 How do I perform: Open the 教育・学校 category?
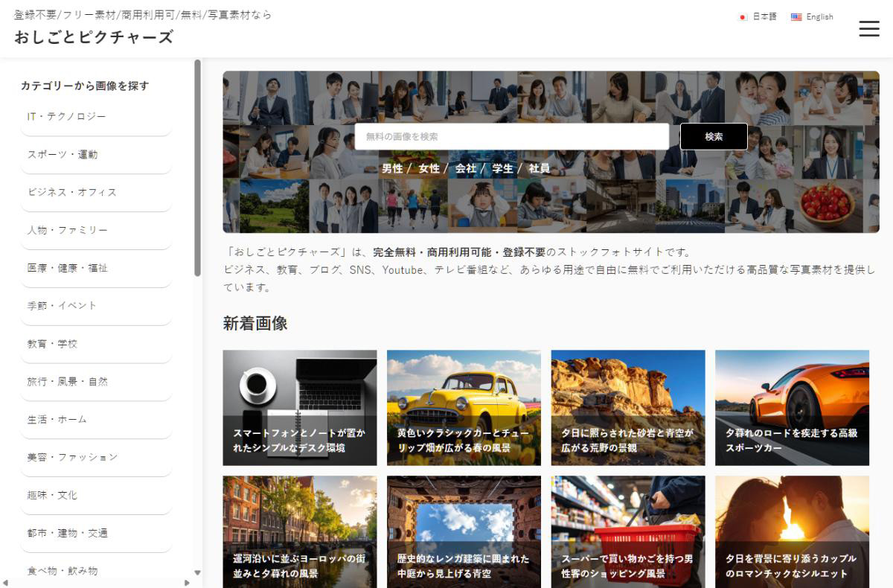point(96,344)
